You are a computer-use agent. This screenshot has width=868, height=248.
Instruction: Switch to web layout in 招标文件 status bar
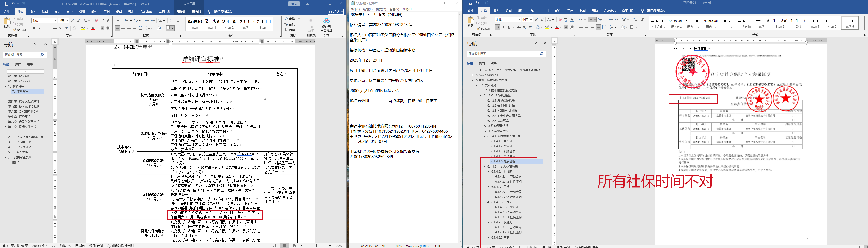click(294, 246)
